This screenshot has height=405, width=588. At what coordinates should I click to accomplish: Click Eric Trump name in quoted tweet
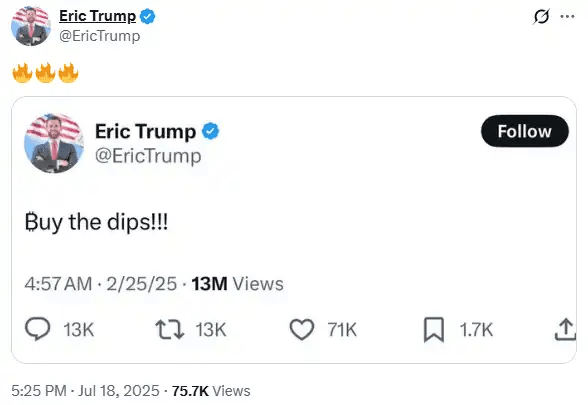pos(146,132)
